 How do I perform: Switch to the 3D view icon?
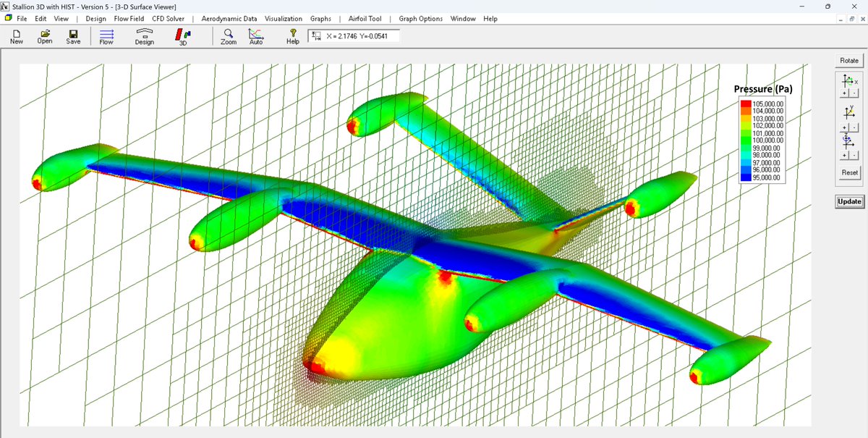click(x=184, y=33)
